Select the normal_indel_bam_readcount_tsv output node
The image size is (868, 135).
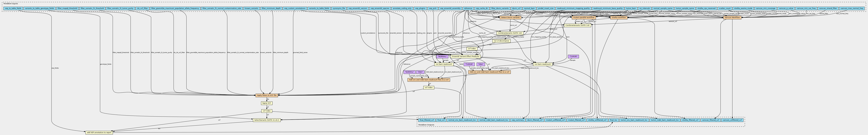point(494,120)
